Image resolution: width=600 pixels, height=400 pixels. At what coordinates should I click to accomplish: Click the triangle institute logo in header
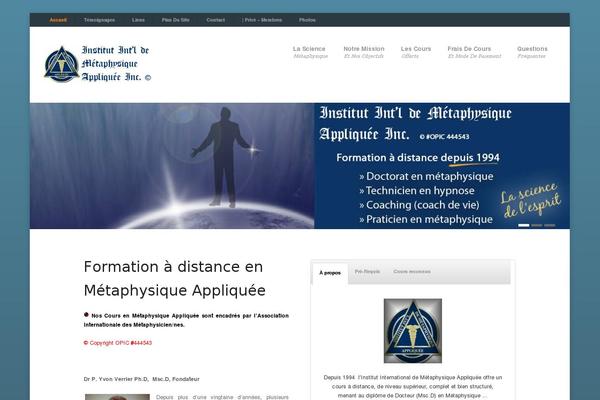tap(62, 64)
